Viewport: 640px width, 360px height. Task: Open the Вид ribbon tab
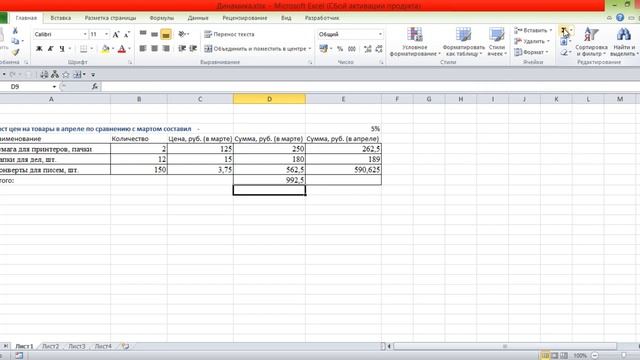[x=286, y=18]
